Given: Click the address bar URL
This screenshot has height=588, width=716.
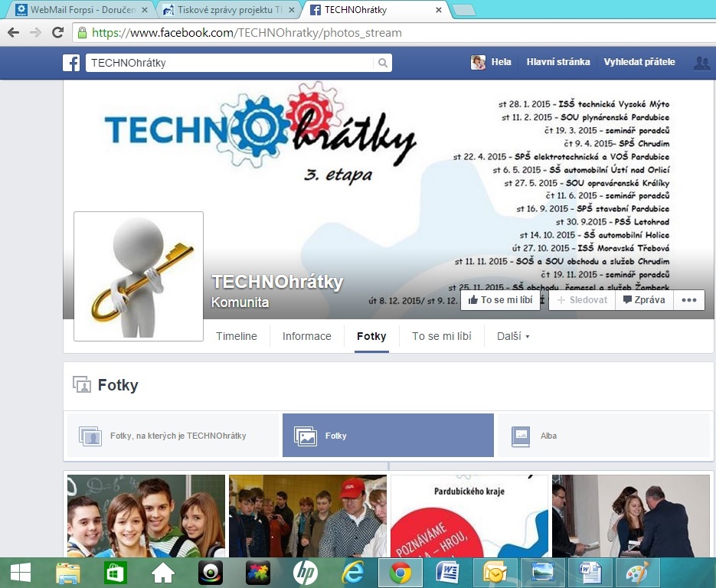Looking at the screenshot, I should (247, 33).
